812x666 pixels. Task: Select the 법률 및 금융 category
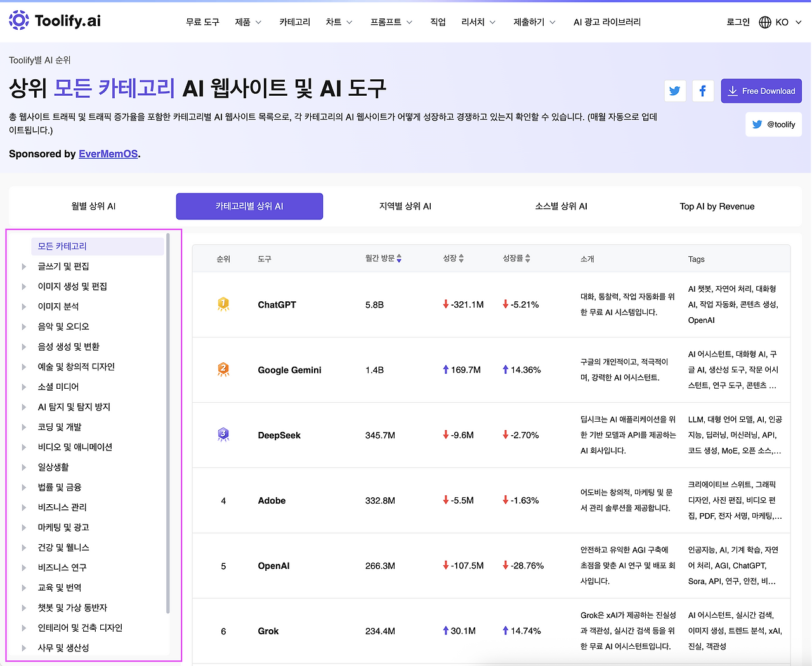point(60,487)
